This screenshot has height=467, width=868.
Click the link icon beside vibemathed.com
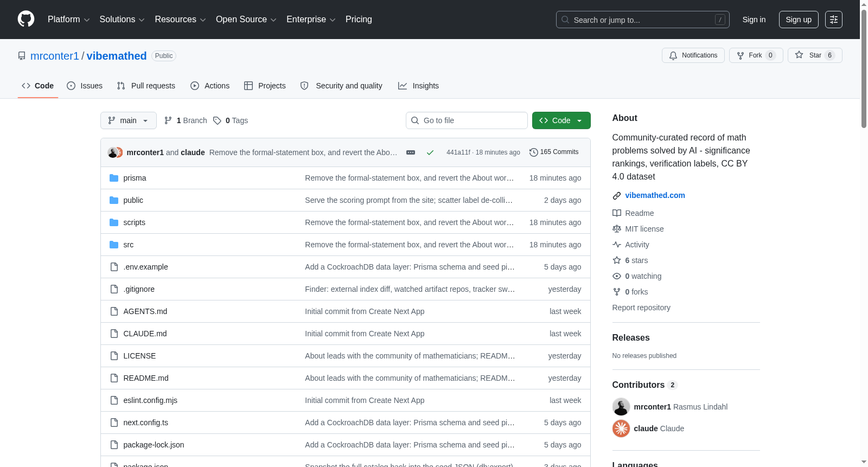point(617,196)
